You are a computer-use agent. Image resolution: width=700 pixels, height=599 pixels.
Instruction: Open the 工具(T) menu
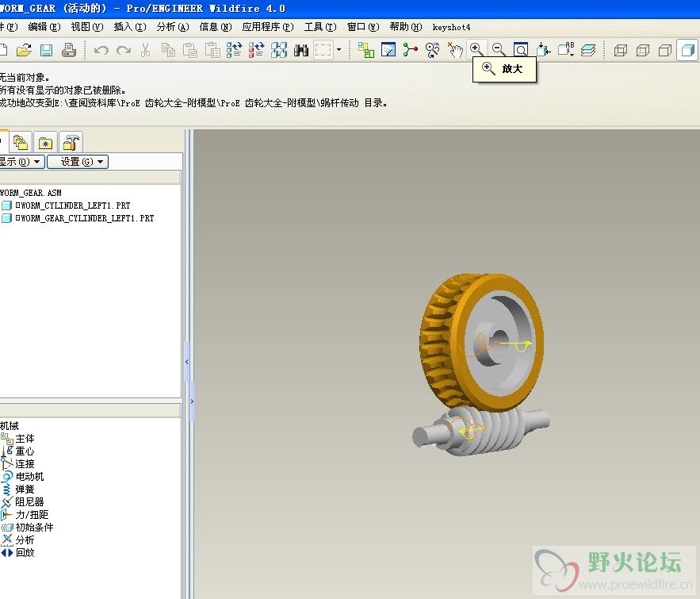click(x=320, y=27)
